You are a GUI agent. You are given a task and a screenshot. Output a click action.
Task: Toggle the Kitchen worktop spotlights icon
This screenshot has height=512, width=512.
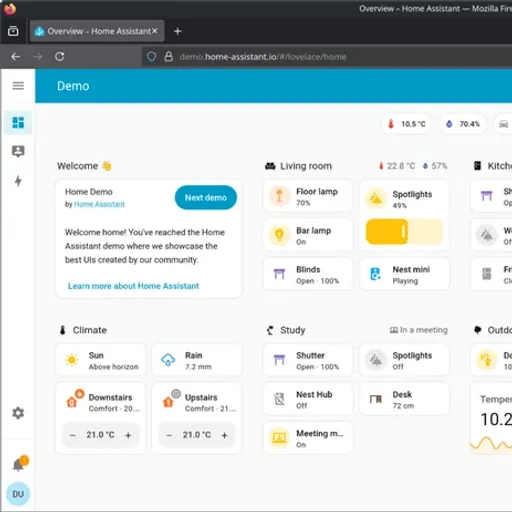coord(487,235)
